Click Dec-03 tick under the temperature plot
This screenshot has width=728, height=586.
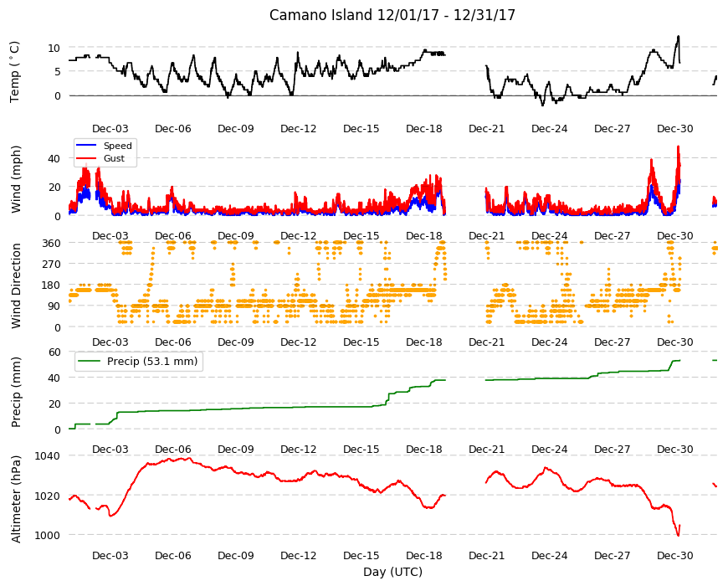pyautogui.click(x=110, y=129)
